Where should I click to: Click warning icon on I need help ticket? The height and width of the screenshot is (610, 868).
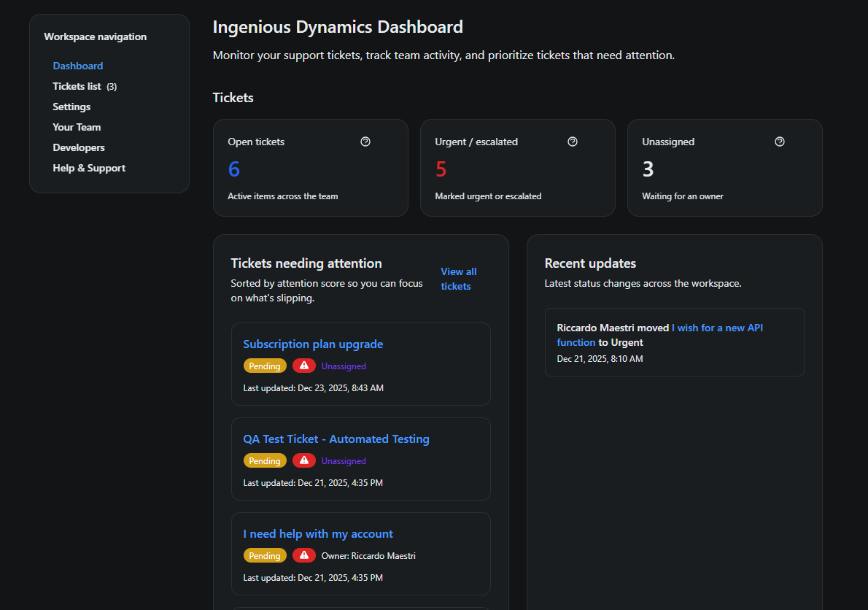(x=304, y=555)
